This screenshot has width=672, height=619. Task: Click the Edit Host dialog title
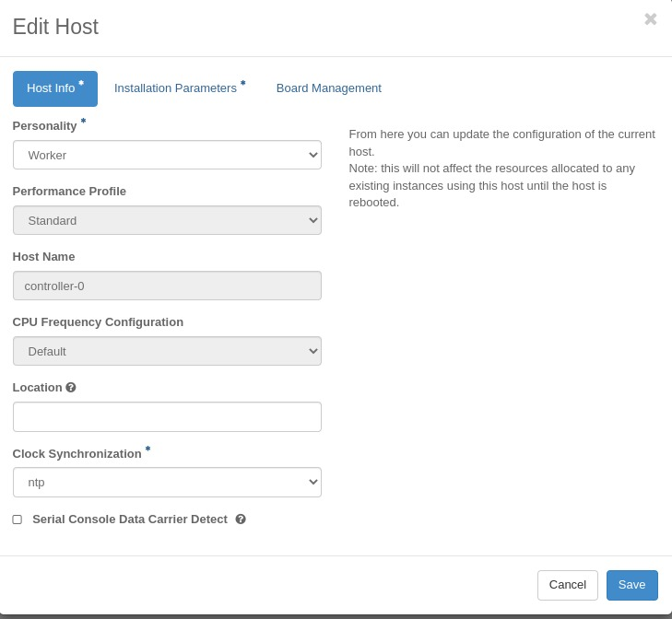pos(55,27)
